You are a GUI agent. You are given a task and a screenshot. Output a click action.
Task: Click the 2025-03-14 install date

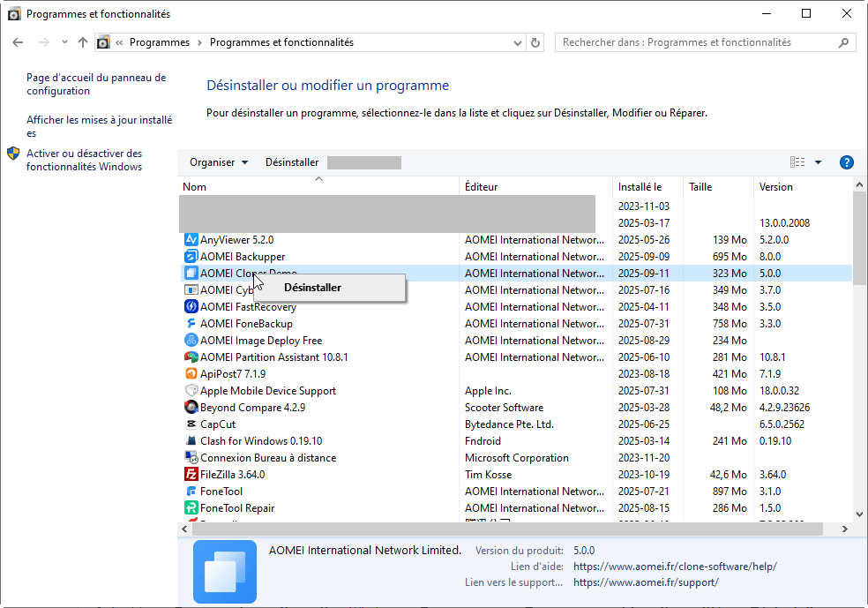click(644, 441)
